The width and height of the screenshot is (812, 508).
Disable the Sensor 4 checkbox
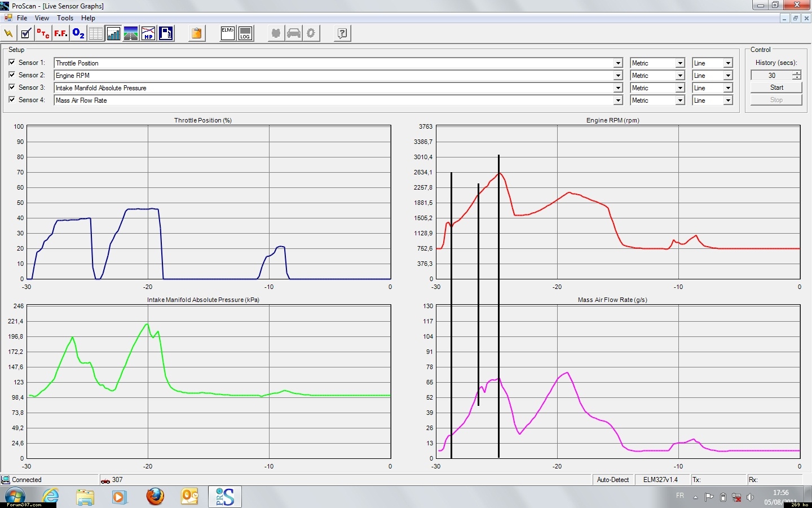(x=12, y=99)
